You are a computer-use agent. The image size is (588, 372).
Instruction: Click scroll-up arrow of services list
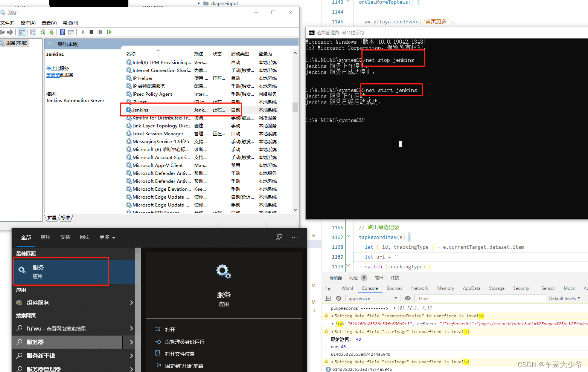(295, 53)
